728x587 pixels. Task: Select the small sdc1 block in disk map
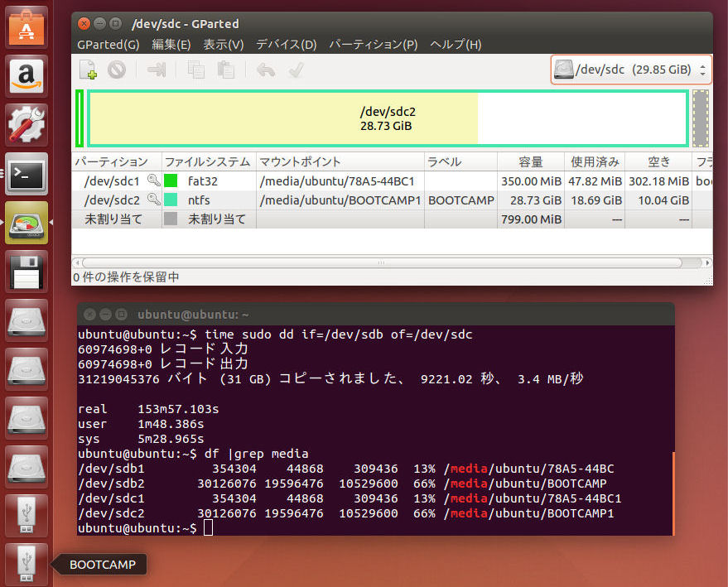tap(80, 118)
